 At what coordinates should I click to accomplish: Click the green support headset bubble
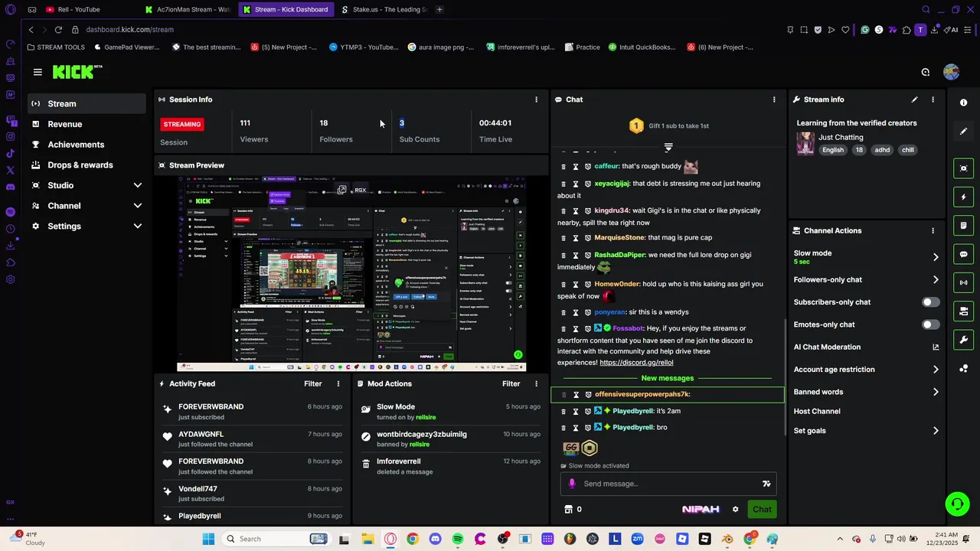click(x=957, y=504)
